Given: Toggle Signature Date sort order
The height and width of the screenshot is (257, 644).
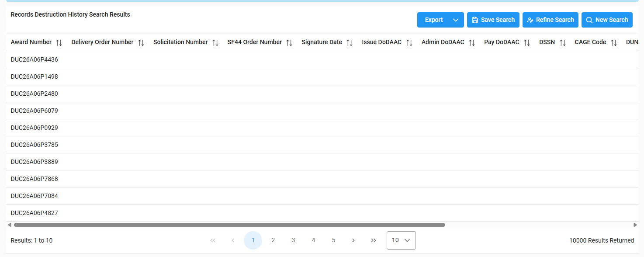Looking at the screenshot, I should click(349, 42).
